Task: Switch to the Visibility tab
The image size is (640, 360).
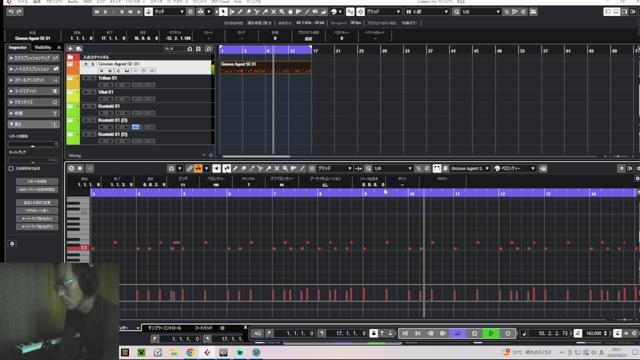Action: coord(43,47)
